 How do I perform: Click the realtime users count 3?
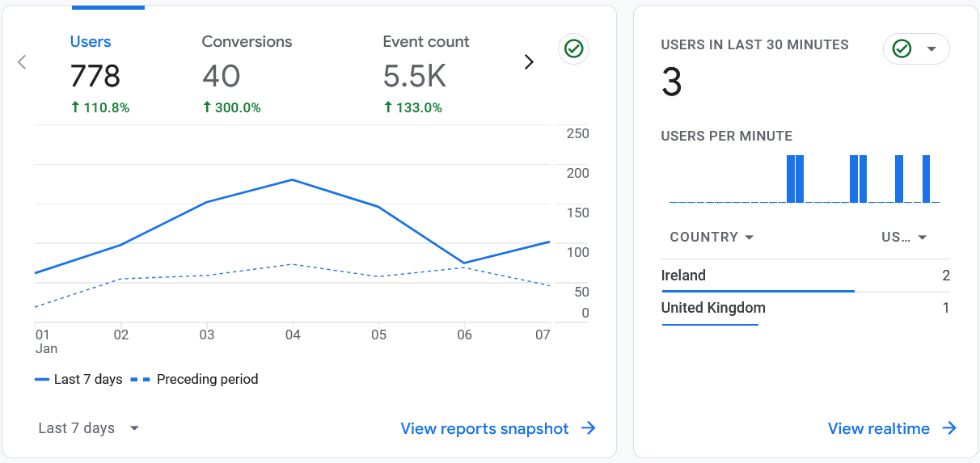click(672, 82)
